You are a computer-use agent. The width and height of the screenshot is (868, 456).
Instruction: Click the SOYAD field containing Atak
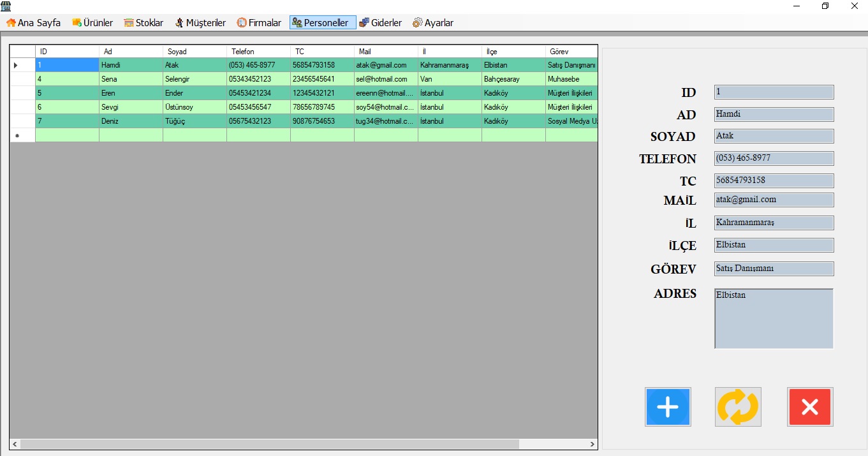coord(774,136)
